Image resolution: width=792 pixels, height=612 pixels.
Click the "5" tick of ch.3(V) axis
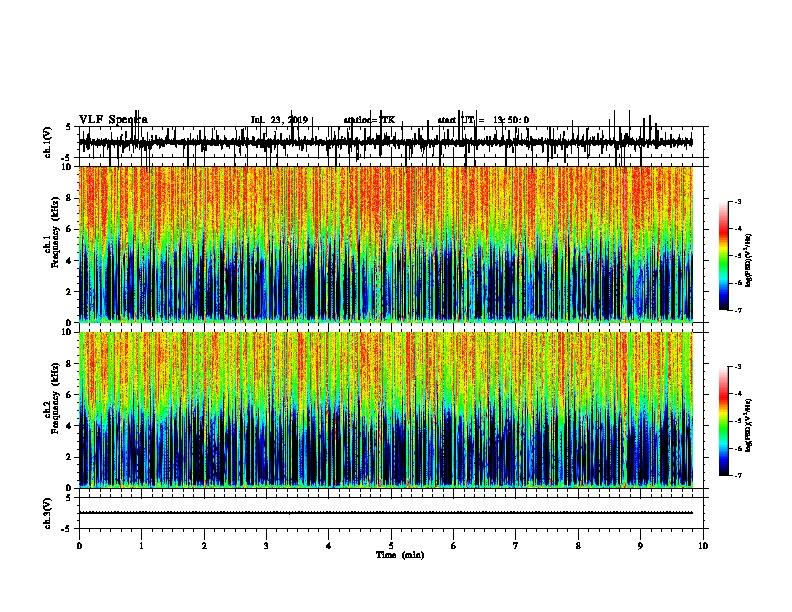click(x=70, y=498)
